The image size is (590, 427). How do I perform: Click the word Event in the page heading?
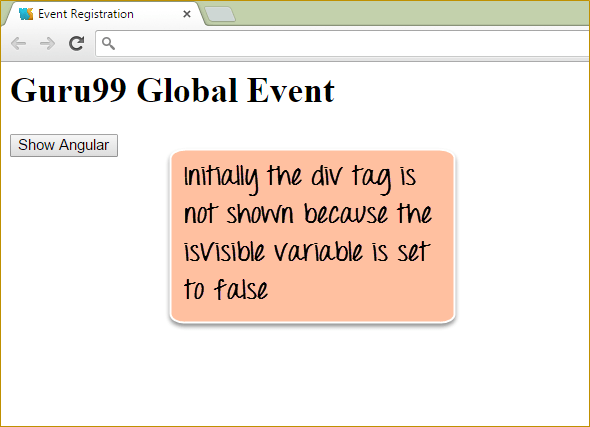[290, 90]
